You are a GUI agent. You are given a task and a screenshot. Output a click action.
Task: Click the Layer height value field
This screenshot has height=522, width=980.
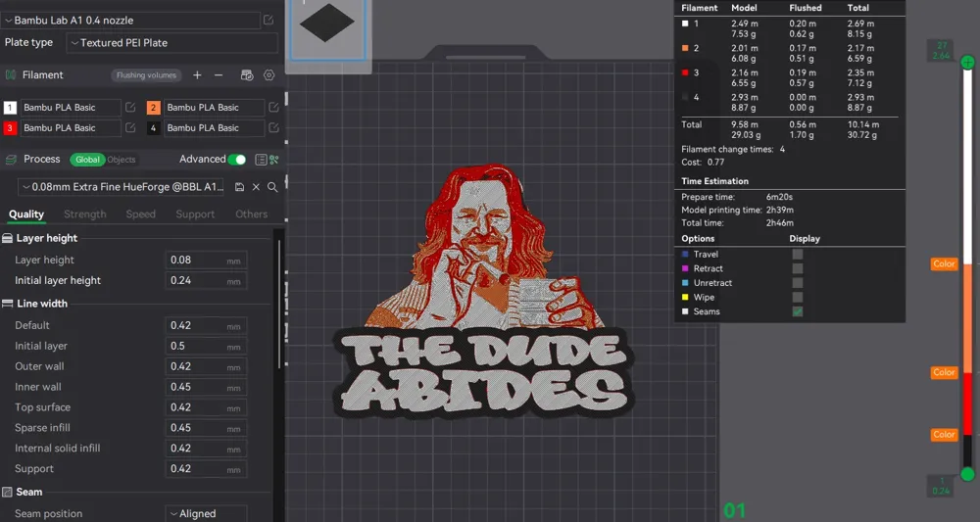click(206, 261)
